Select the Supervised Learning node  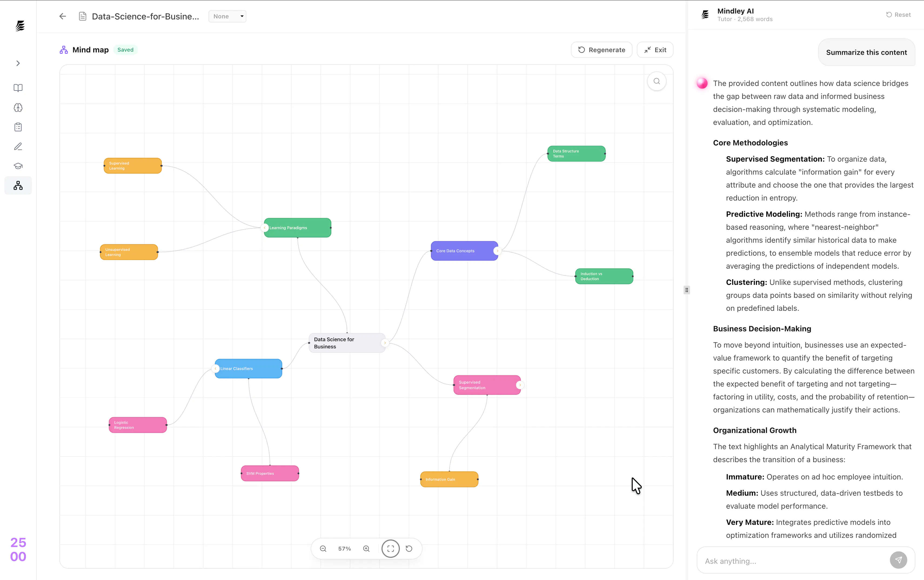(x=133, y=166)
